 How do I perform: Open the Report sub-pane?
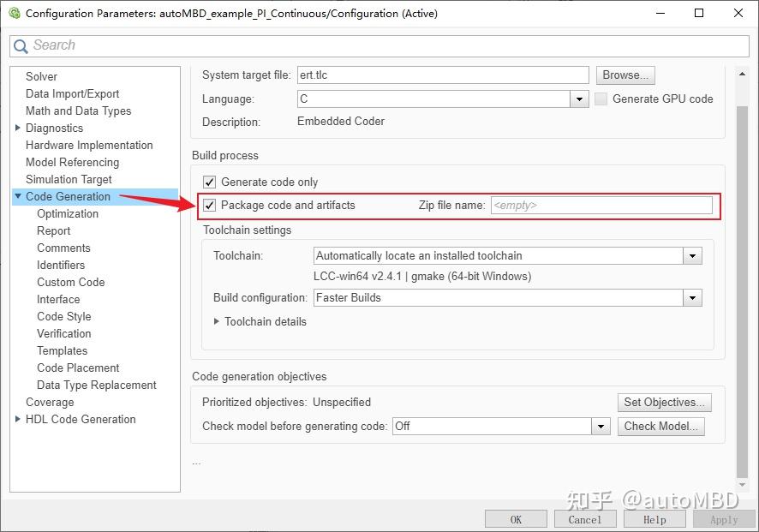coord(53,231)
